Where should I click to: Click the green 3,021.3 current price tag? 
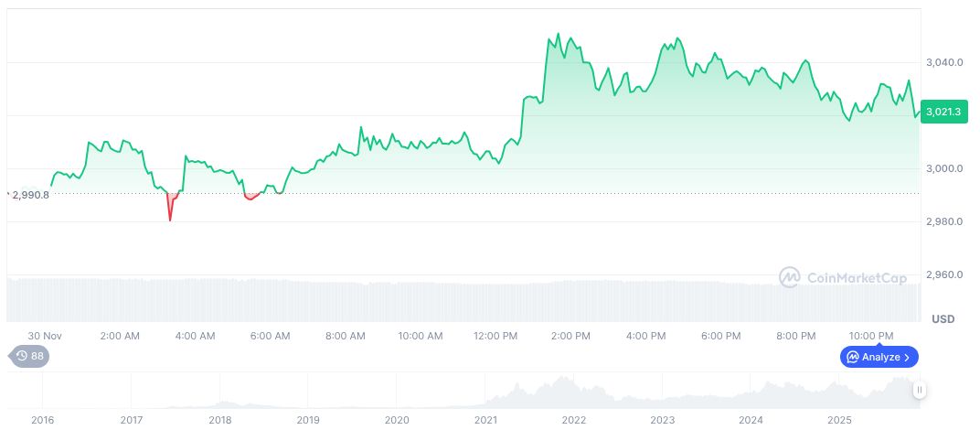(x=943, y=112)
